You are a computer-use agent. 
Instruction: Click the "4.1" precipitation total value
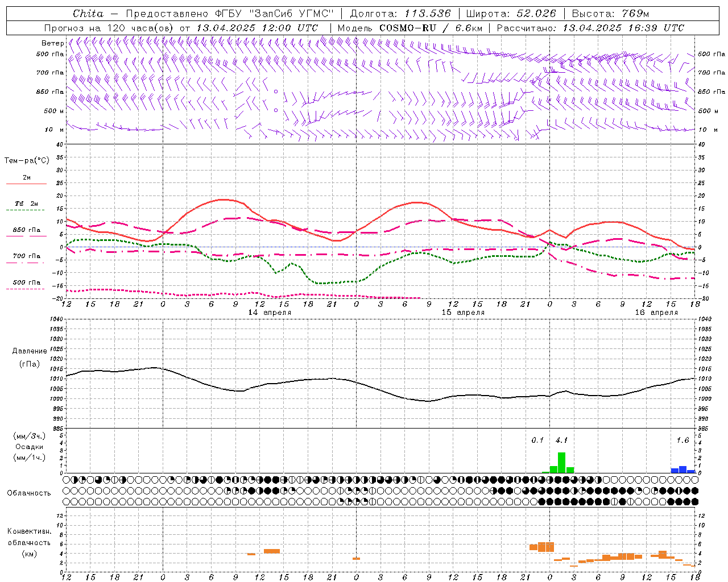[561, 440]
